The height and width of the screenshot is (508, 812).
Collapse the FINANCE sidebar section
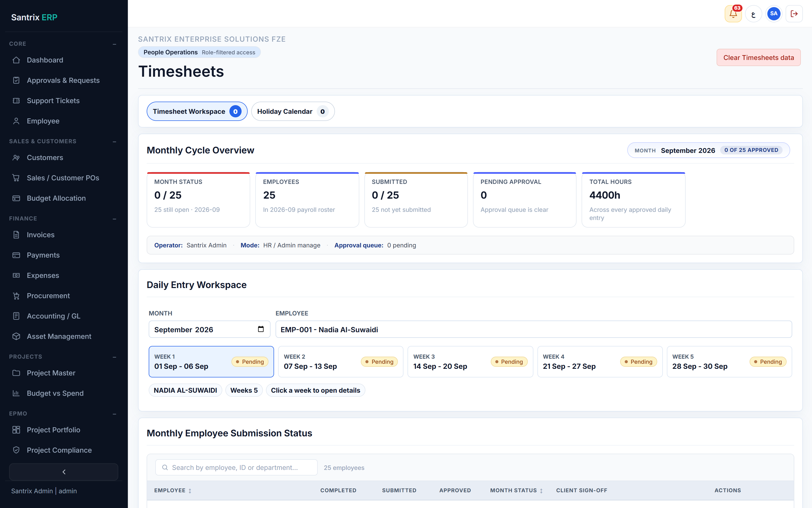pos(114,219)
